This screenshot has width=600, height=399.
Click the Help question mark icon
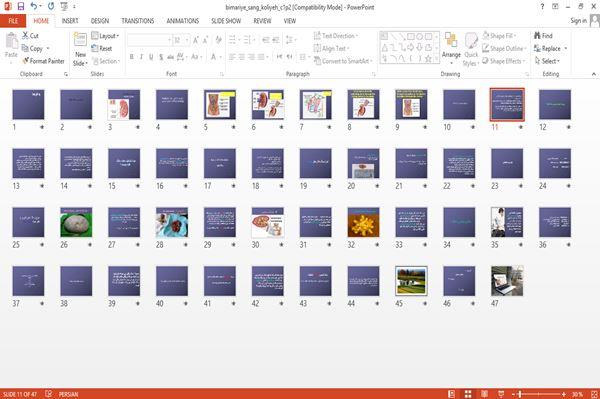point(542,7)
